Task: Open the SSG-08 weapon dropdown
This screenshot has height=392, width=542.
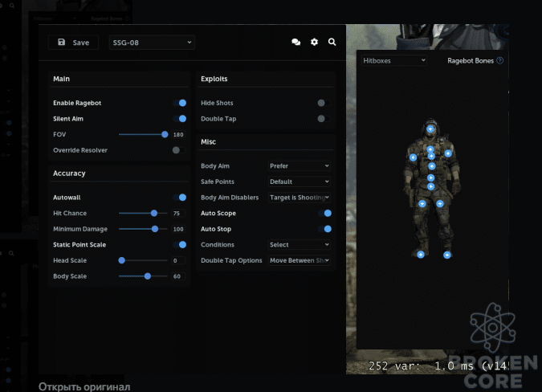Action: (152, 43)
